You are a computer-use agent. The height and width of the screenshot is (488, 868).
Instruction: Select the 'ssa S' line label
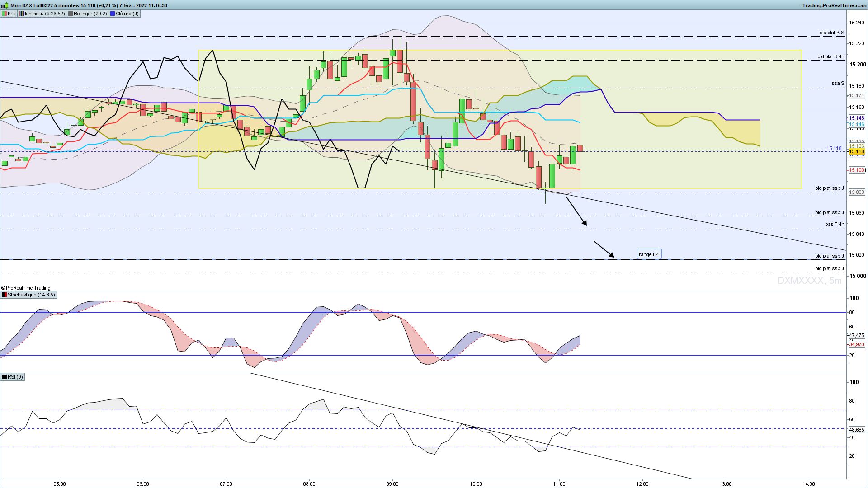tap(838, 83)
